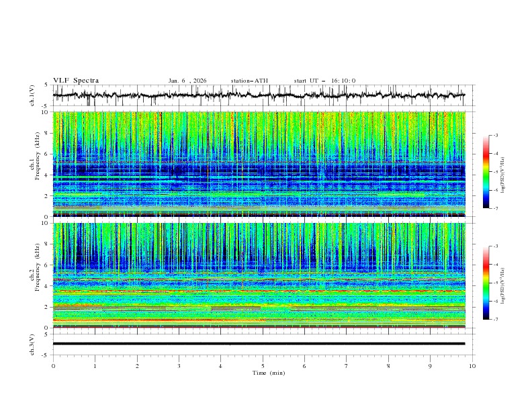Click the ch.2 Frequency (kHz) axis label
The image size is (532, 411).
35,267
